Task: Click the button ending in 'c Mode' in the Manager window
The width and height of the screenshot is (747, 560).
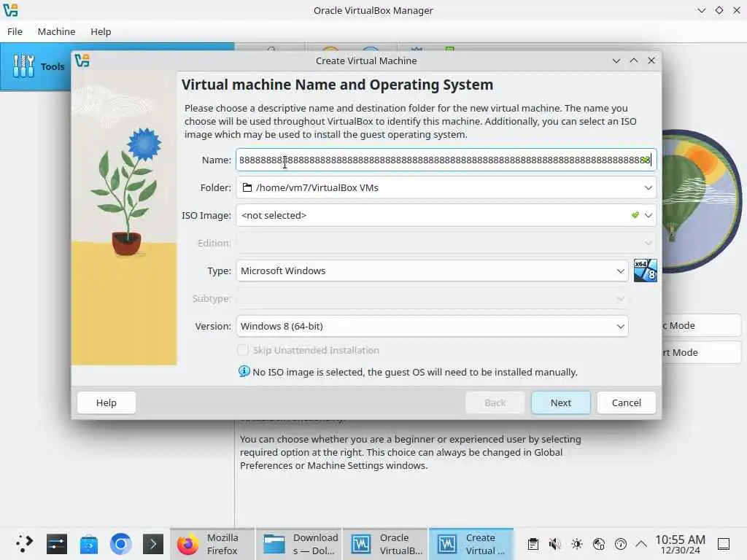Action: point(701,326)
